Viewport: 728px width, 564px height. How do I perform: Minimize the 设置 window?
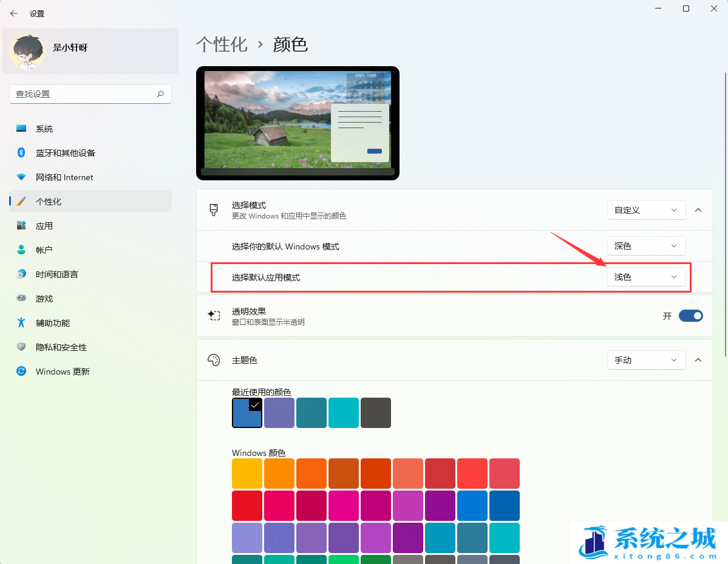click(658, 9)
